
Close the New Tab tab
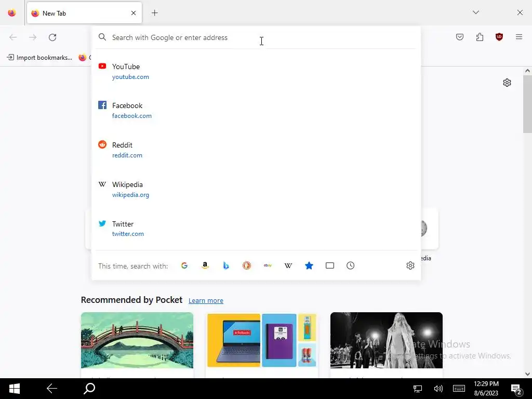(x=134, y=13)
